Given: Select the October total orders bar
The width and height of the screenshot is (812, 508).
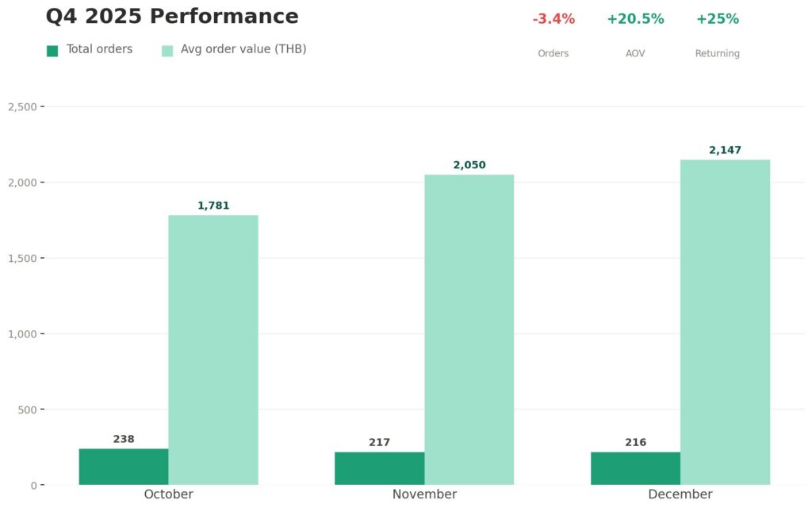Looking at the screenshot, I should coord(124,467).
